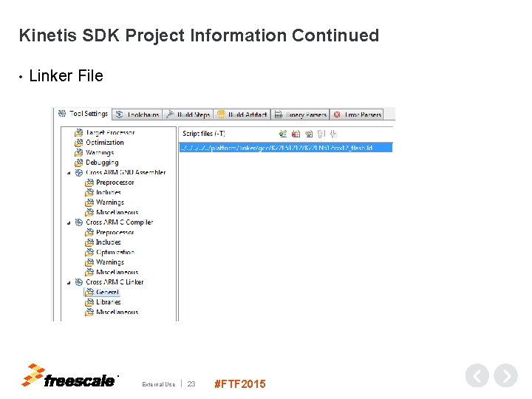Screen dimensions: 532x399
Task: Open the Binary Parsers tab
Action: pyautogui.click(x=300, y=115)
